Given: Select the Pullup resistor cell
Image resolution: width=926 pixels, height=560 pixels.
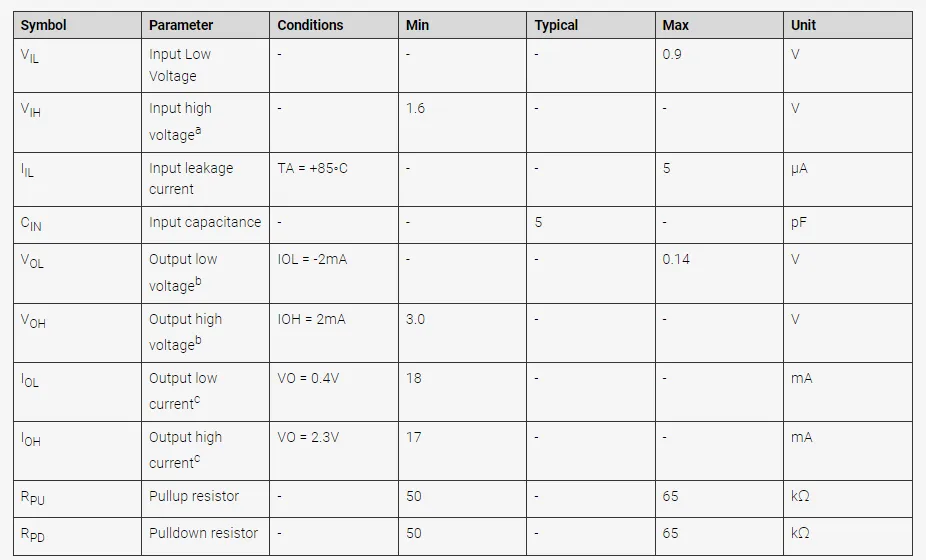Looking at the screenshot, I should coord(194,496).
